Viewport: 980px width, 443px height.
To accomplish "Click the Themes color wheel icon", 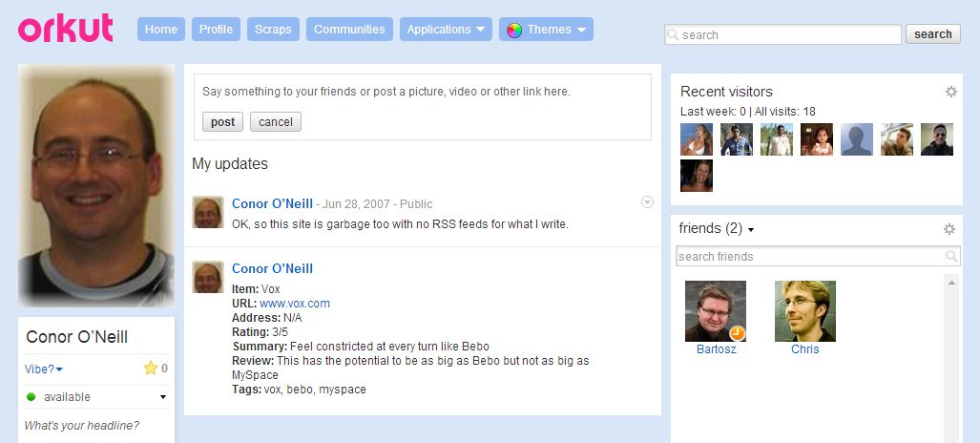I will tap(514, 30).
